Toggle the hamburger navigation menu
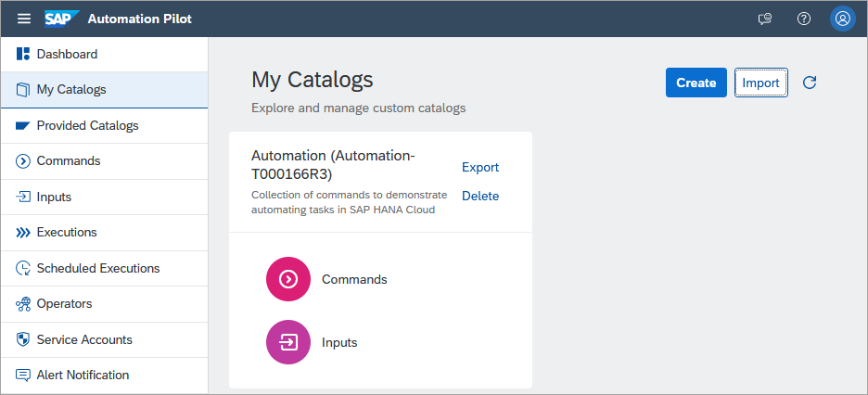Viewport: 868px width, 395px height. click(x=24, y=19)
